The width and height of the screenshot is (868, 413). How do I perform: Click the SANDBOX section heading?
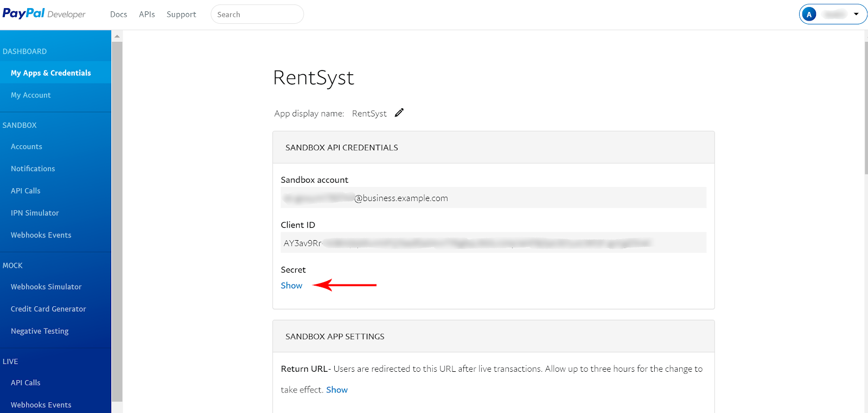coord(20,125)
